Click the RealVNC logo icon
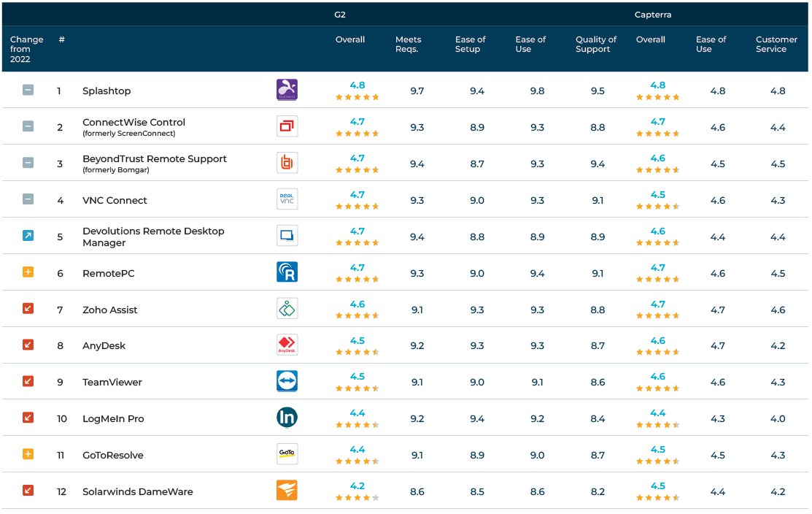This screenshot has height=514, width=812. (x=287, y=199)
